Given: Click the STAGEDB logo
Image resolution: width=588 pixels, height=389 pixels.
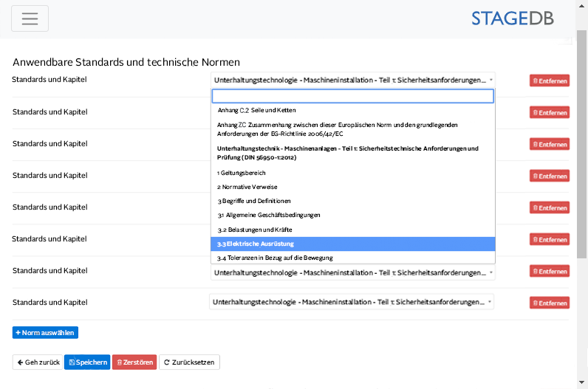Looking at the screenshot, I should click(512, 18).
